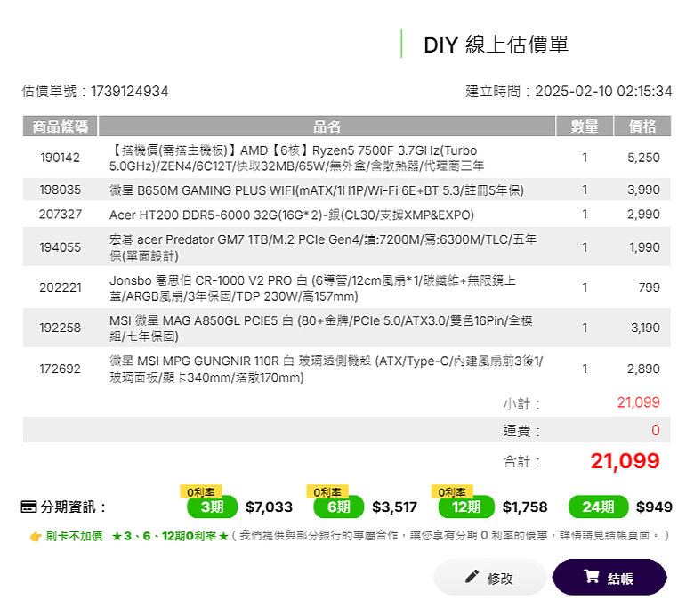Click product code 207327
Viewport: 694px width, 616px height.
point(61,215)
